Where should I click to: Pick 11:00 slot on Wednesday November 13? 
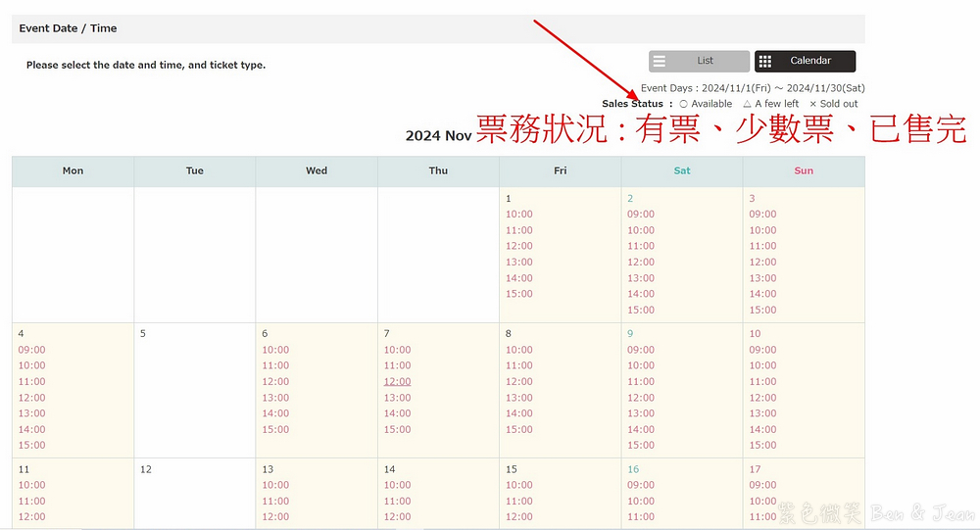pyautogui.click(x=275, y=501)
